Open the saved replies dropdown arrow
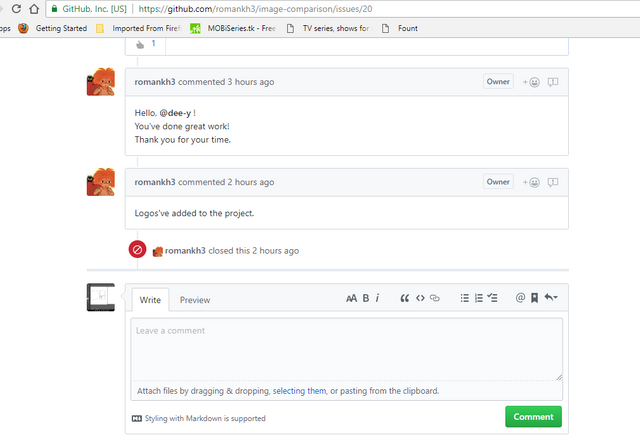 point(551,298)
